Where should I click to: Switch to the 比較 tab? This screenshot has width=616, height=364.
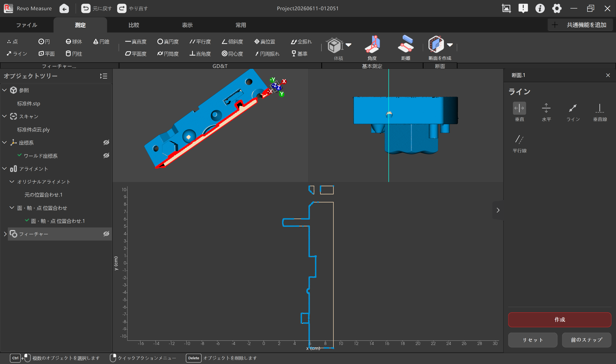134,25
